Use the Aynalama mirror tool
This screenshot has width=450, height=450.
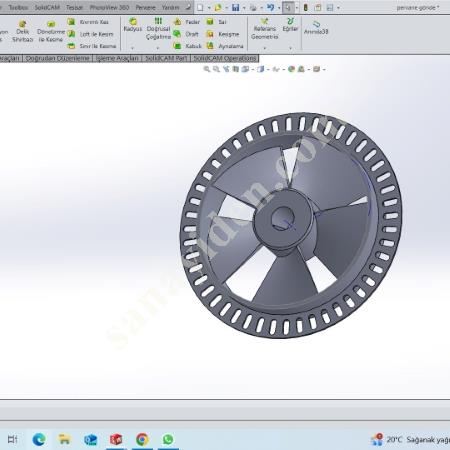coord(225,46)
